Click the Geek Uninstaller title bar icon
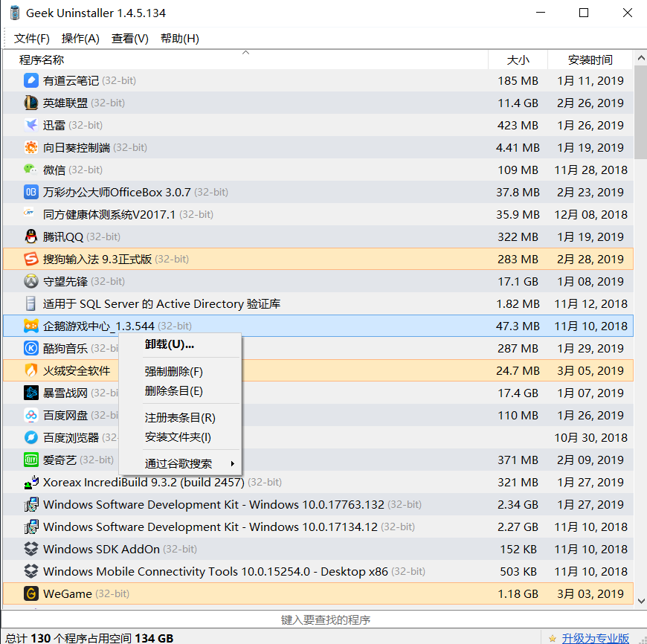The height and width of the screenshot is (644, 647). 15,13
